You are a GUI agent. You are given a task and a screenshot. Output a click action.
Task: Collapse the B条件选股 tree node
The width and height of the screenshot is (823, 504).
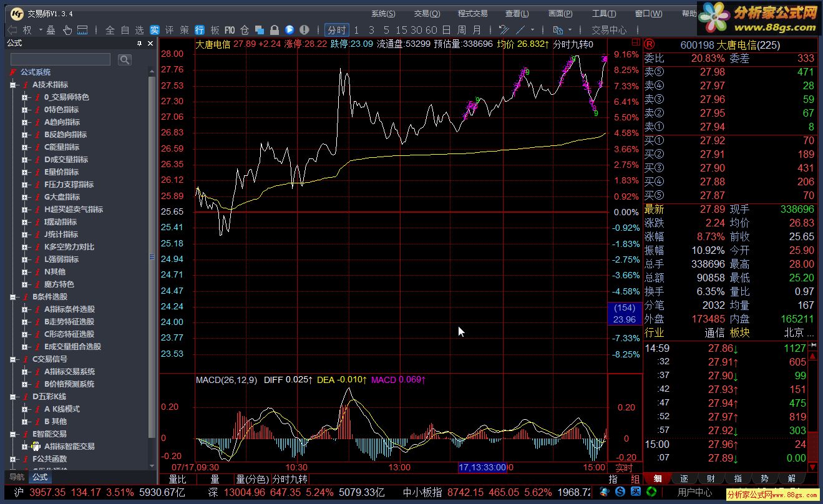click(x=12, y=297)
